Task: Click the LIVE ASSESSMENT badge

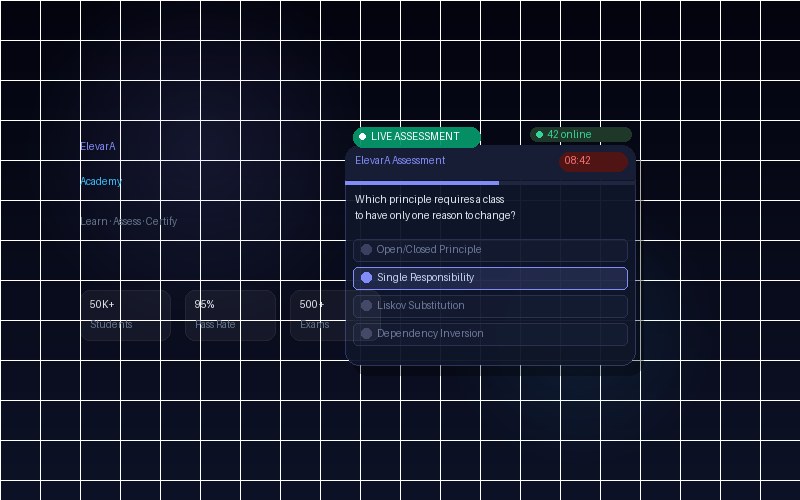Action: click(416, 137)
